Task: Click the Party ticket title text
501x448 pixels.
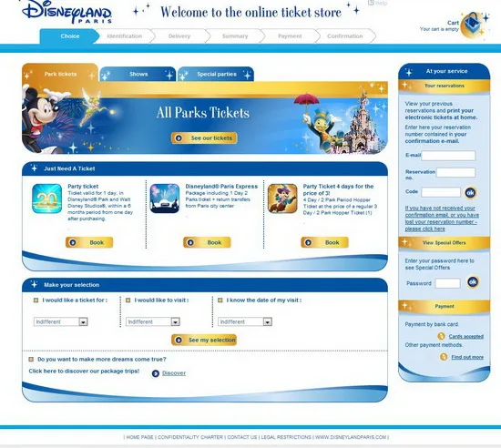Action: (x=83, y=186)
